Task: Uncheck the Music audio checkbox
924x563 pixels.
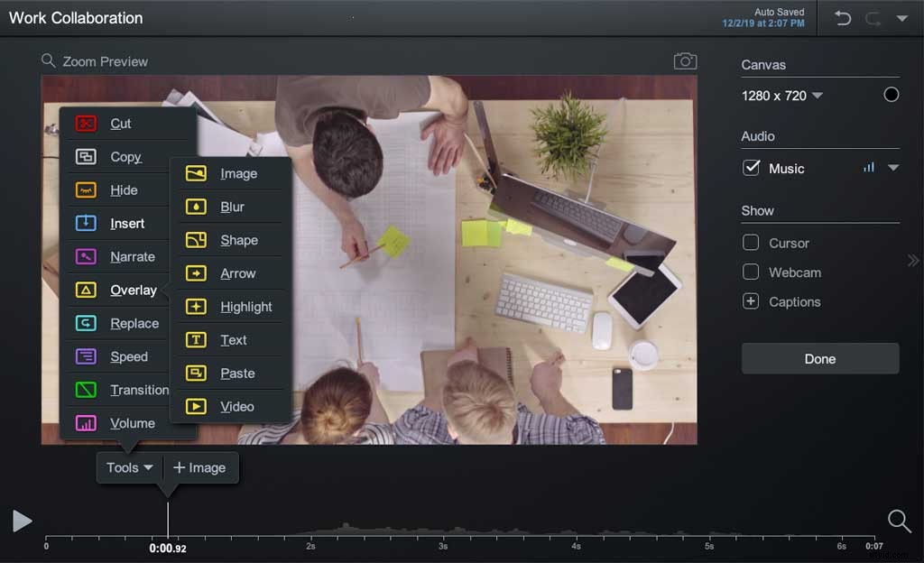Action: coord(752,168)
